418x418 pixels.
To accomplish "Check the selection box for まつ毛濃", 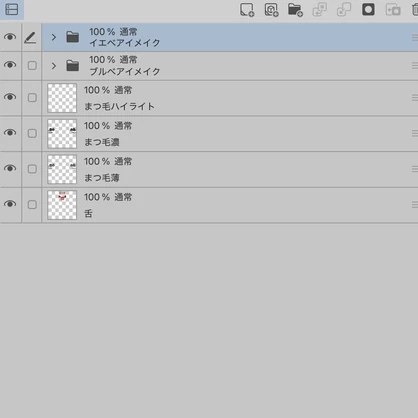I will pos(32,133).
